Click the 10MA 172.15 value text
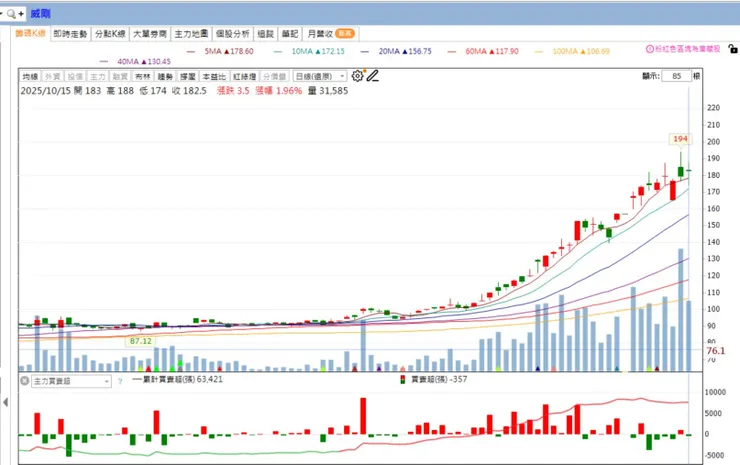Viewport: 740px width, 465px height. [x=318, y=51]
